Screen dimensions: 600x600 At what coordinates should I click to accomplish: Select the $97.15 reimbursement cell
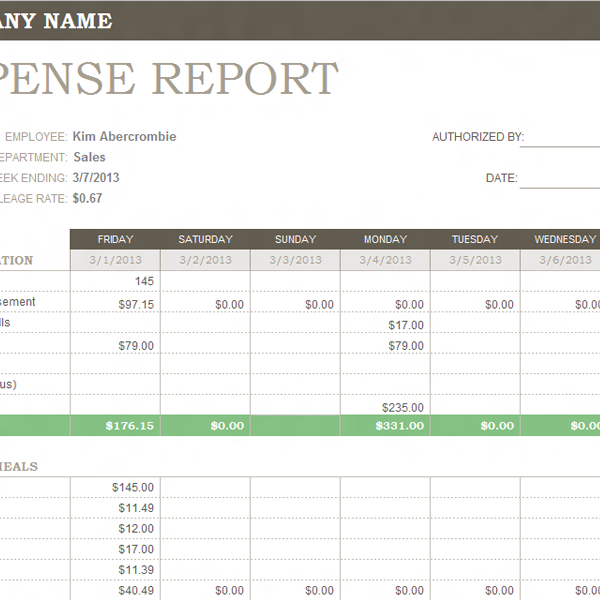[115, 304]
